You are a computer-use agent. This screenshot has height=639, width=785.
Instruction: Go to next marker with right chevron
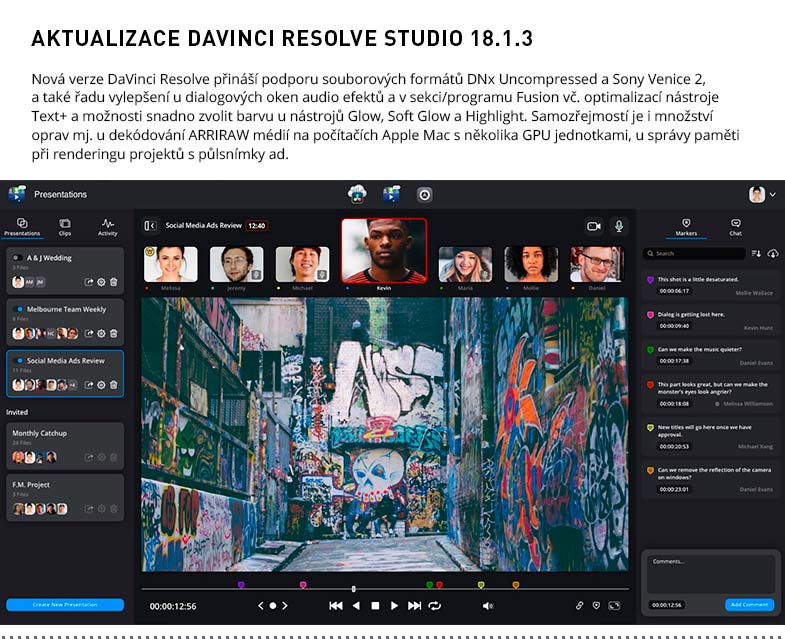pos(284,605)
